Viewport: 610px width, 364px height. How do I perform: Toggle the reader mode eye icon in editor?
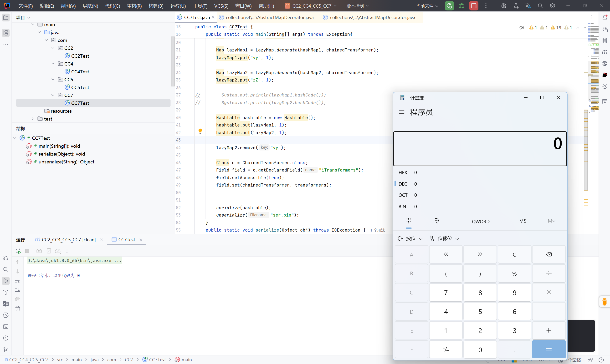point(522,28)
